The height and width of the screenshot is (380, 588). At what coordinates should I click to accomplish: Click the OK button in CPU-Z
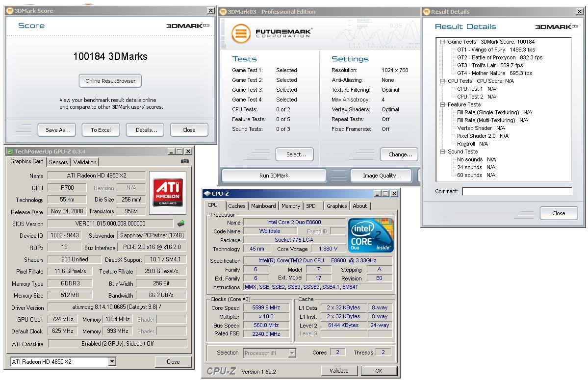379,371
